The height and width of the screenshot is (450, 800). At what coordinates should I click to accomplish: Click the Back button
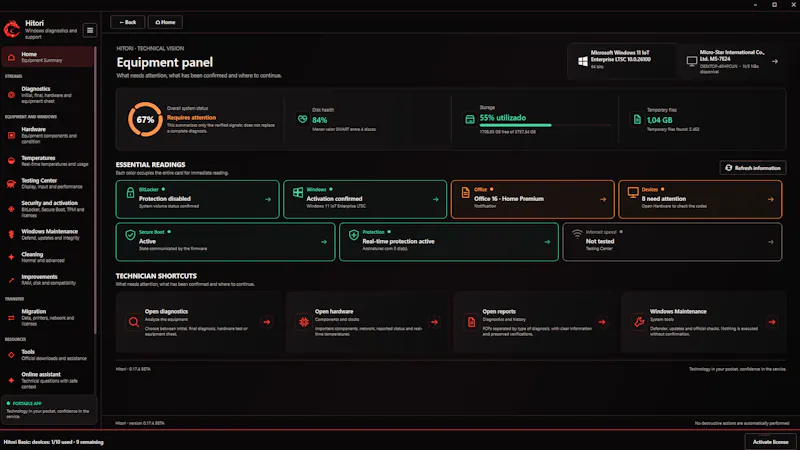pyautogui.click(x=127, y=22)
